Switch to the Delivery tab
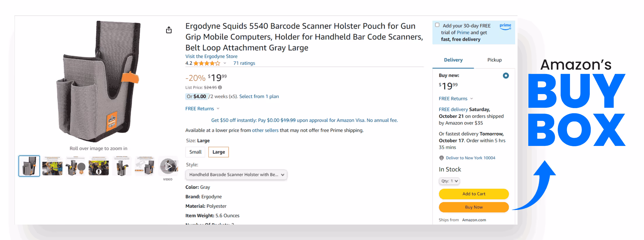 coord(453,60)
